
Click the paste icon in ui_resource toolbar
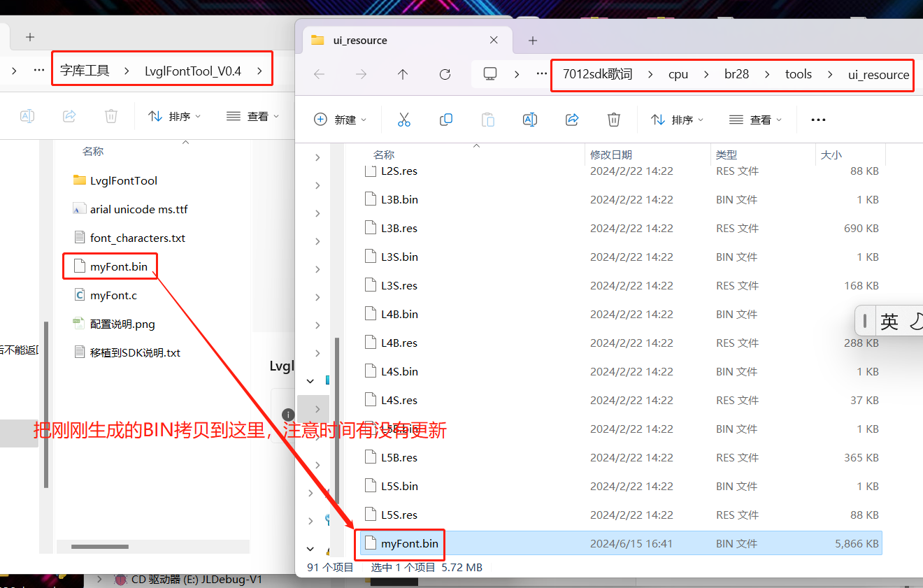pyautogui.click(x=488, y=120)
